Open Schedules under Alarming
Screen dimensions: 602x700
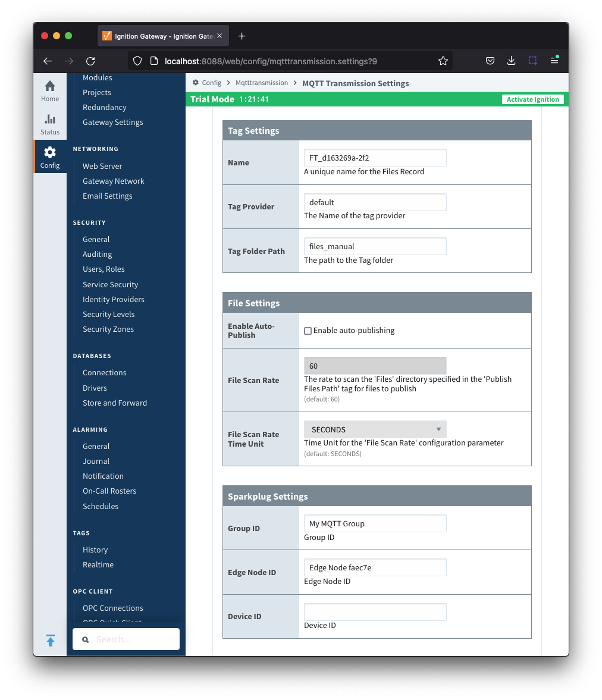click(x=101, y=507)
